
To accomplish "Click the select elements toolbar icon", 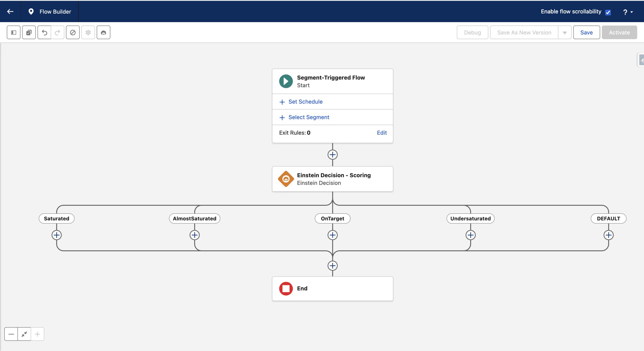I will (x=29, y=32).
